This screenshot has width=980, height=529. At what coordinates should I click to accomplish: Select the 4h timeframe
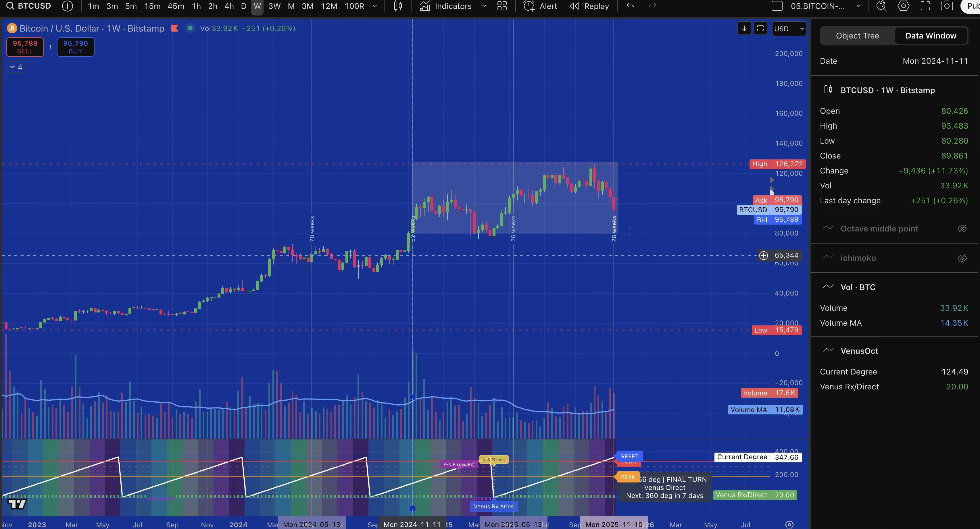[229, 6]
